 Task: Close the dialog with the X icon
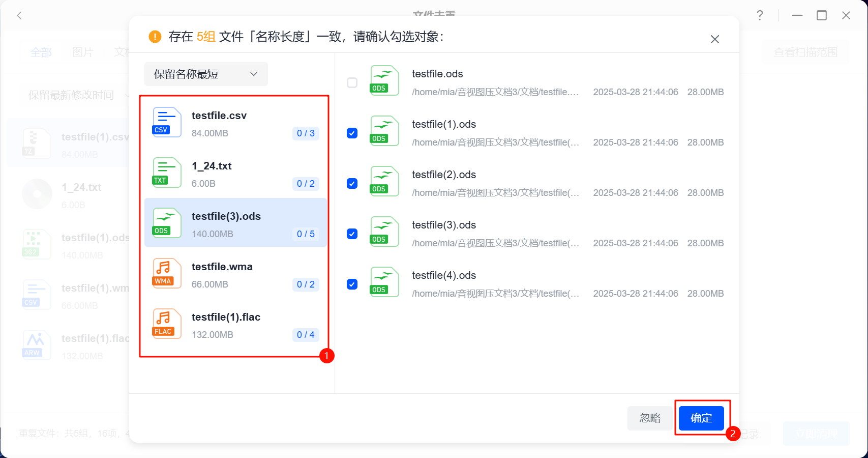(714, 39)
